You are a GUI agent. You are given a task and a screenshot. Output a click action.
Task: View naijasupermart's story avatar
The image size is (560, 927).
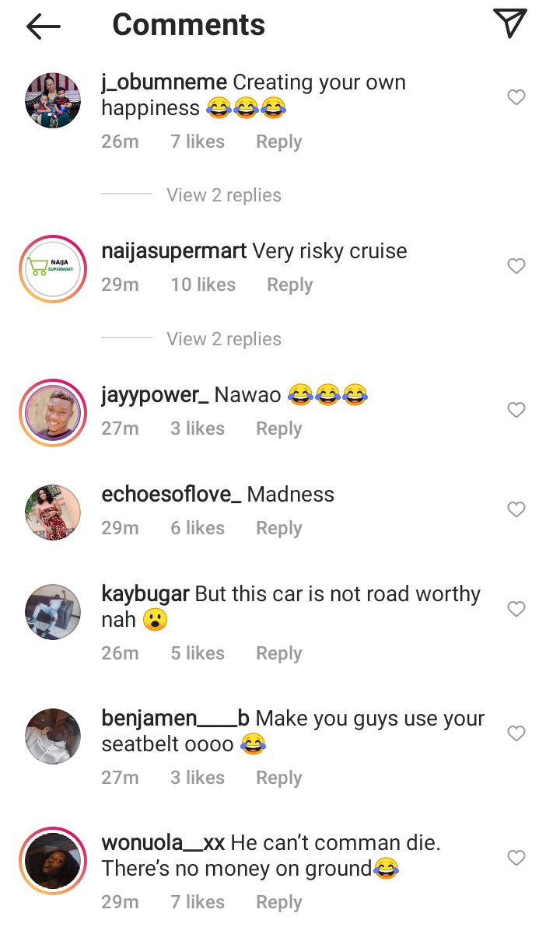(53, 269)
